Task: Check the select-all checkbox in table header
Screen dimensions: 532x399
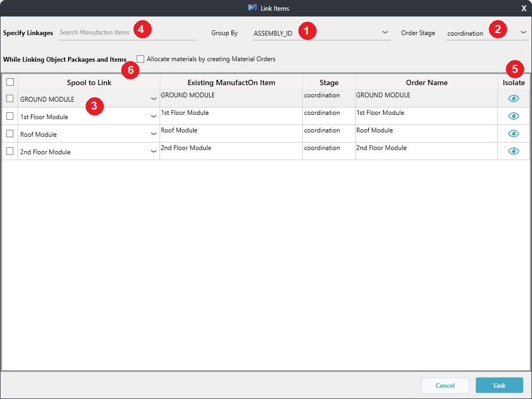Action: [x=10, y=82]
